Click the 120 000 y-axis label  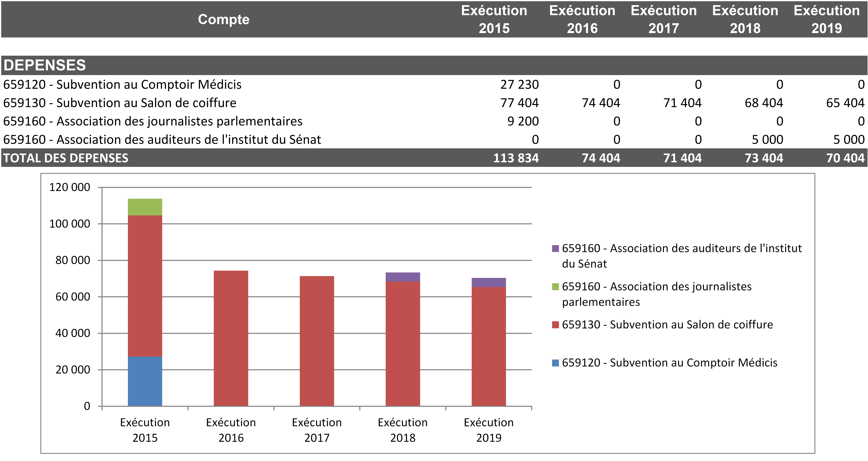click(70, 187)
